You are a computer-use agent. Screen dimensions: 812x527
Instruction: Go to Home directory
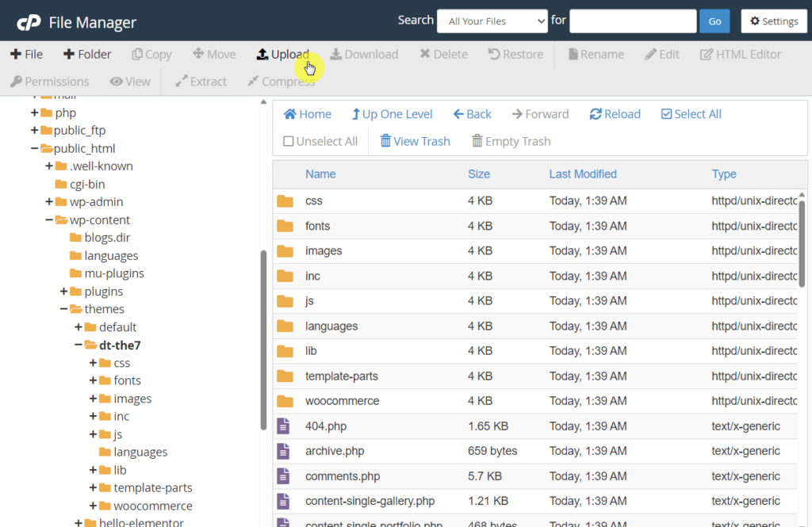[307, 114]
